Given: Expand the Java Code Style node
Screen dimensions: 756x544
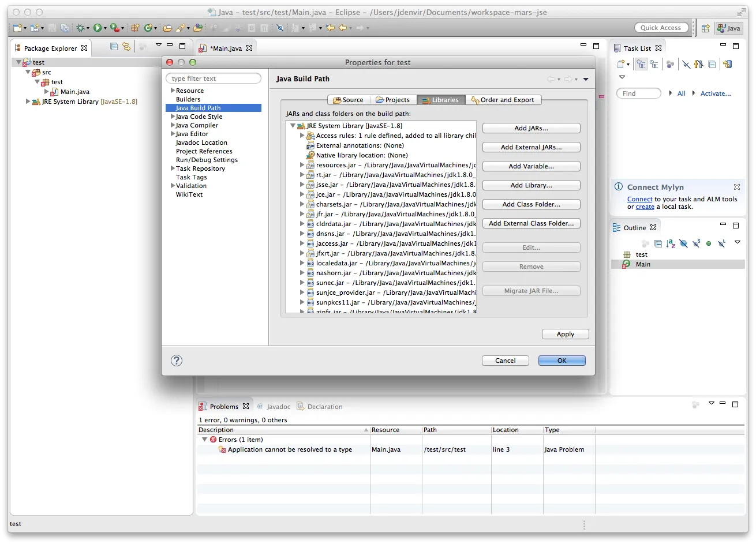Looking at the screenshot, I should (173, 117).
